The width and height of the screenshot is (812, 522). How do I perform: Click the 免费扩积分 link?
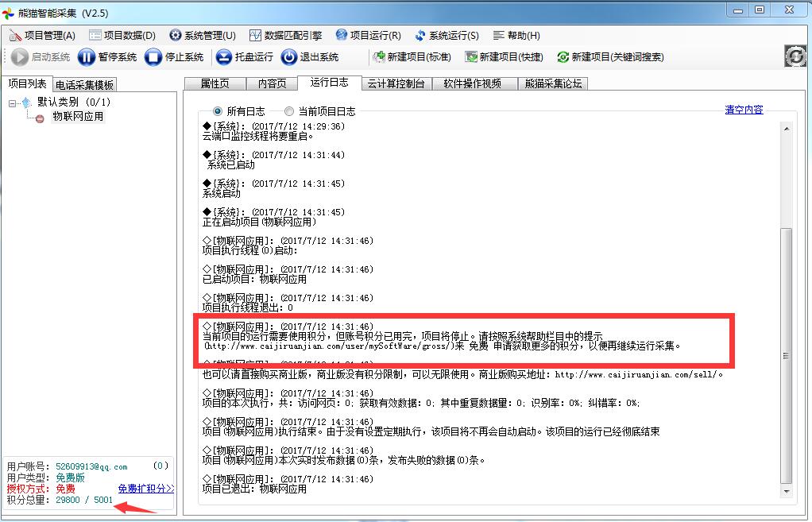(x=146, y=489)
